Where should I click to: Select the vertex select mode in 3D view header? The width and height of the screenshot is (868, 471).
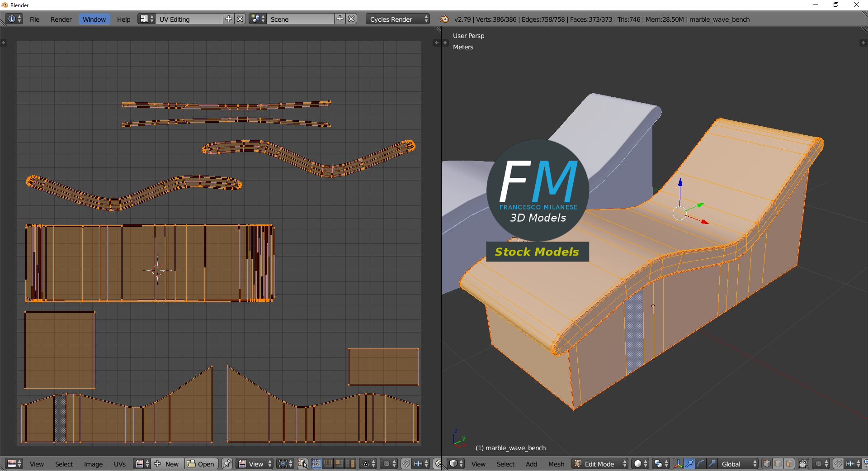click(x=767, y=464)
